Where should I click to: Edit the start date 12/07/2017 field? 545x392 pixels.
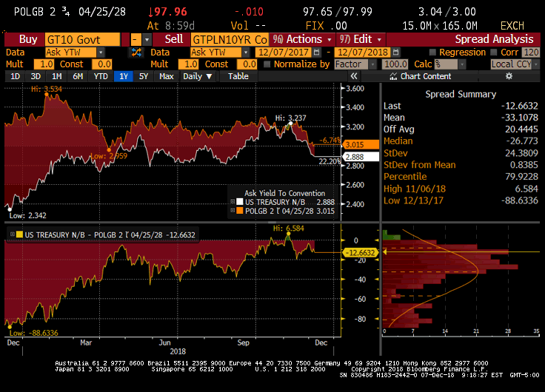point(284,53)
